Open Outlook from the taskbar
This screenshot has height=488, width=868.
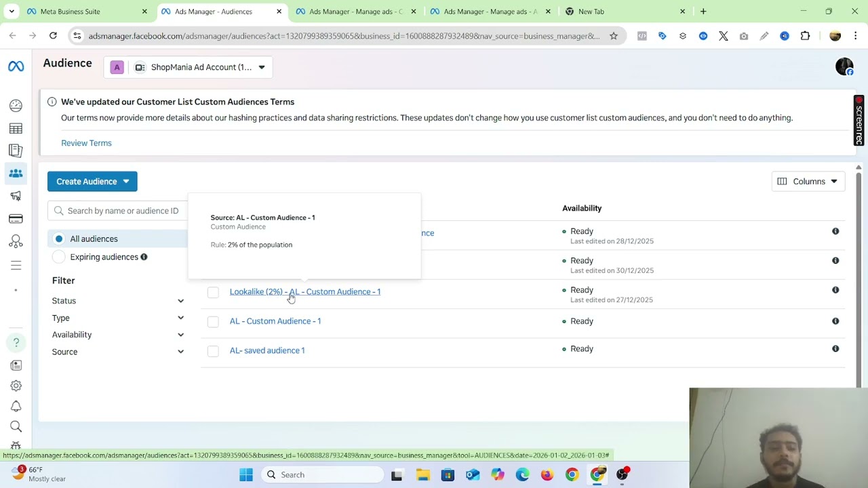(x=473, y=475)
